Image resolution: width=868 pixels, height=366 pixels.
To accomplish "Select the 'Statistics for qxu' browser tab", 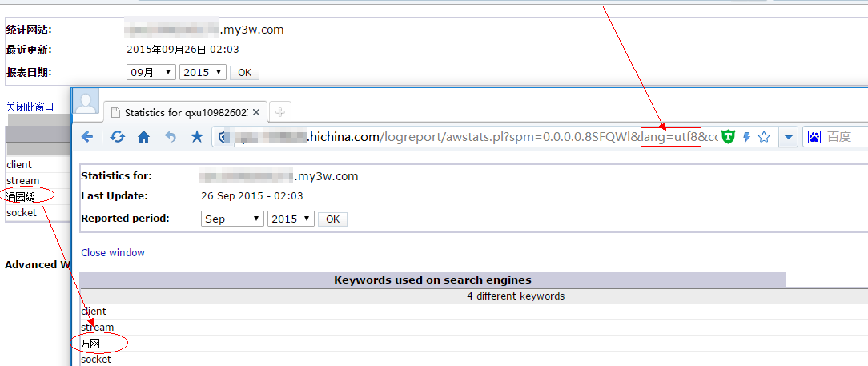I will point(184,112).
